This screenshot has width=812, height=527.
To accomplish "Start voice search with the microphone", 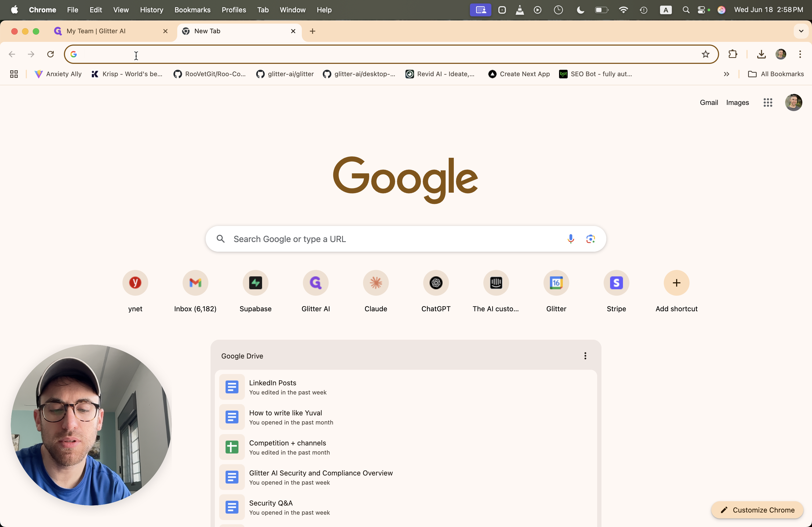I will click(570, 239).
